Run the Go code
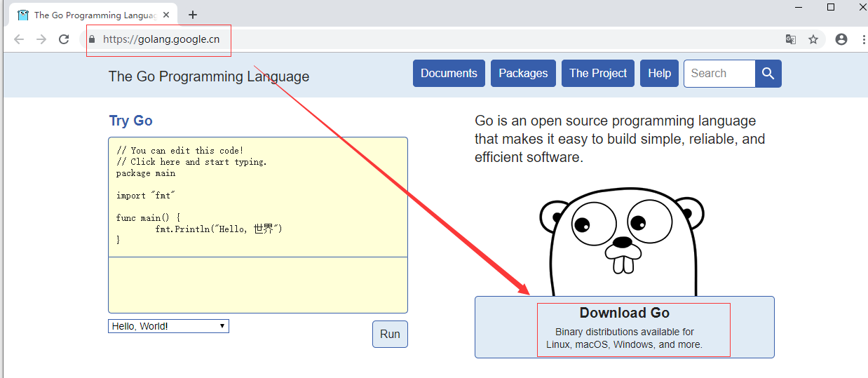Viewport: 868px width, 378px height. tap(390, 334)
